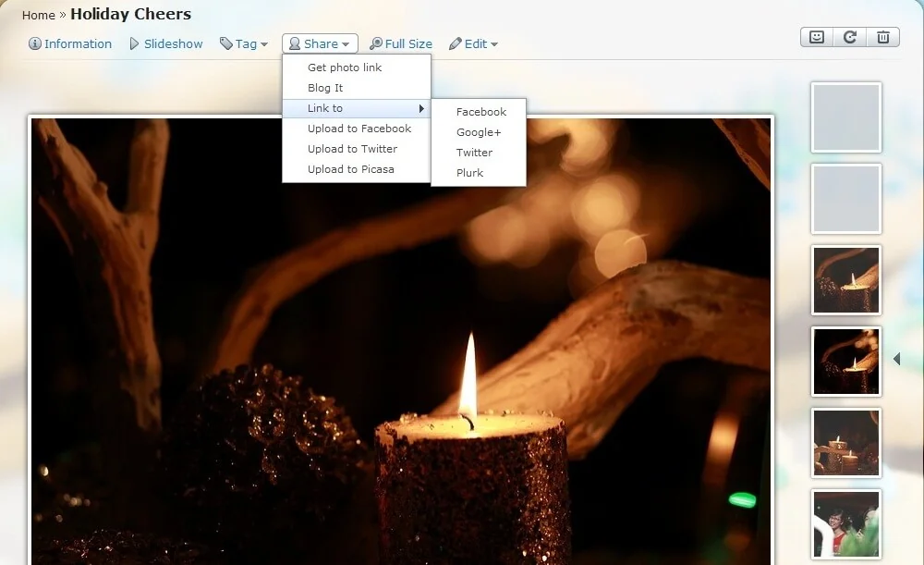Open thumbnail of people in red
Screen dimensions: 924x565
(x=845, y=523)
